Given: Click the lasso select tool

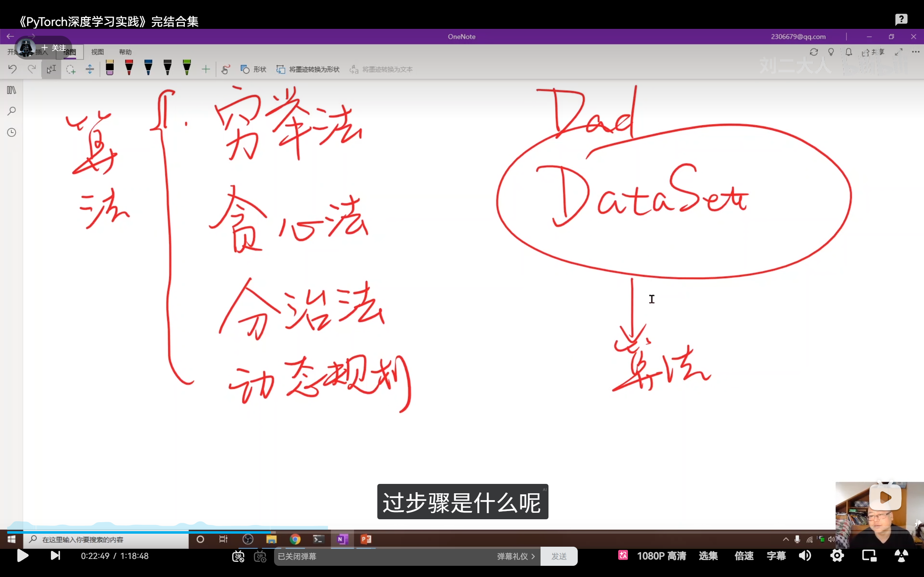Looking at the screenshot, I should (x=71, y=69).
